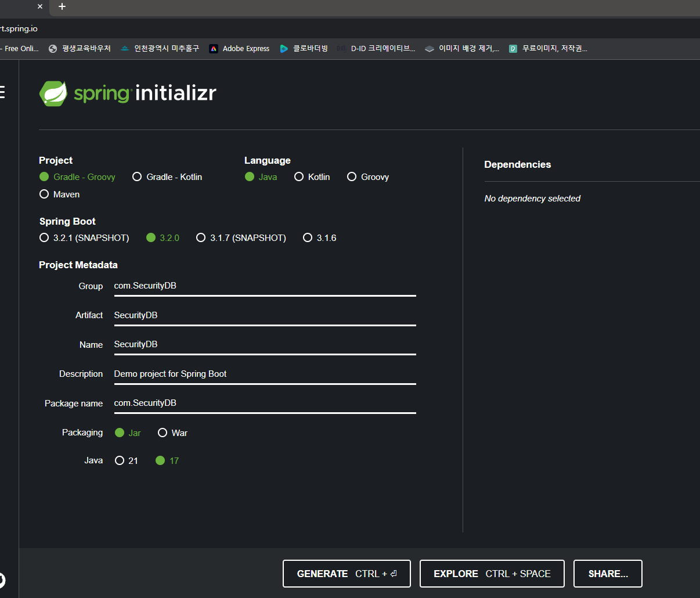The height and width of the screenshot is (598, 700).
Task: Open the new browser tab plus button
Action: coord(62,6)
